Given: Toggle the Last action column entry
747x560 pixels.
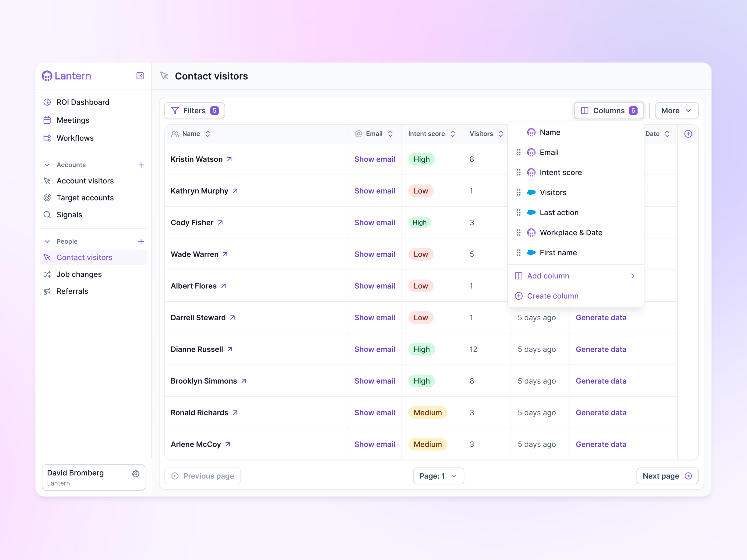Looking at the screenshot, I should [559, 212].
